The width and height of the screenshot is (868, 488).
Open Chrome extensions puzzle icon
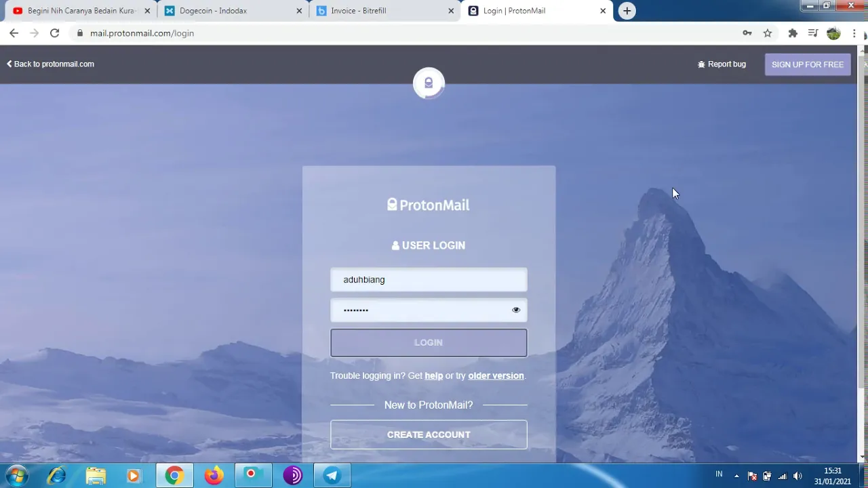point(793,33)
